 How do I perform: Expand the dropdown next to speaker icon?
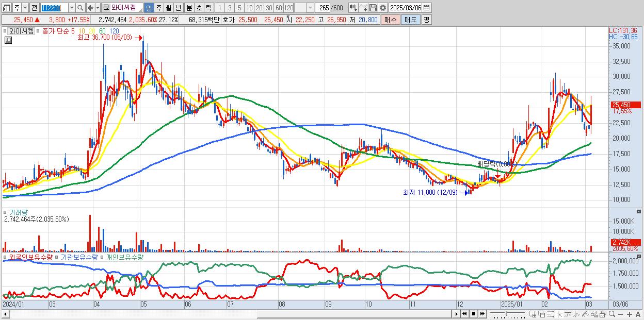coord(98,8)
